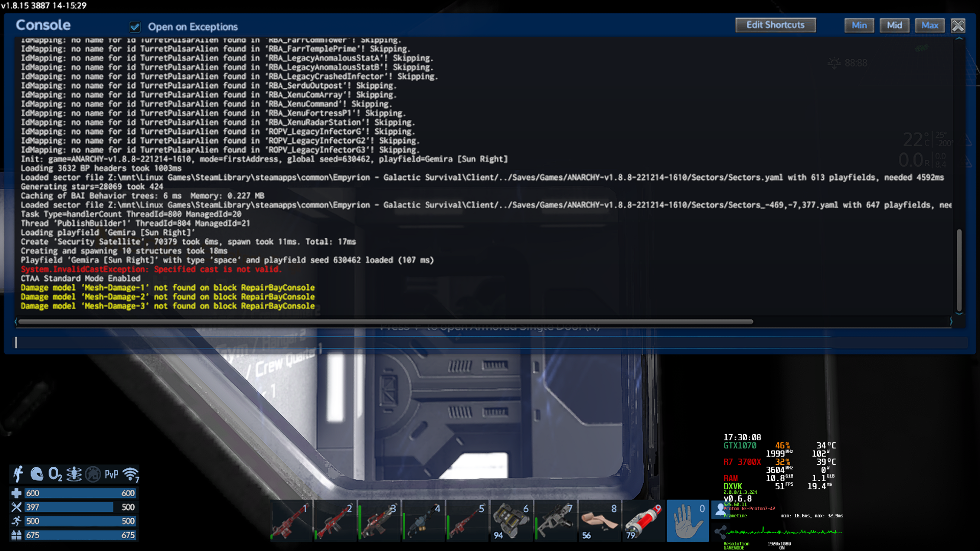Screen dimensions: 980x551
Task: Click the 'Mesh-Damage-1' warning line
Action: click(x=168, y=288)
